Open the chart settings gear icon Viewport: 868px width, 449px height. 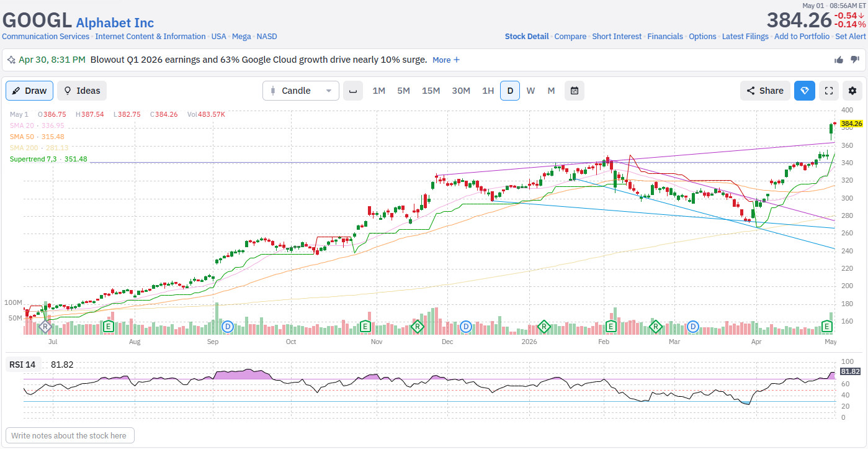click(x=852, y=91)
